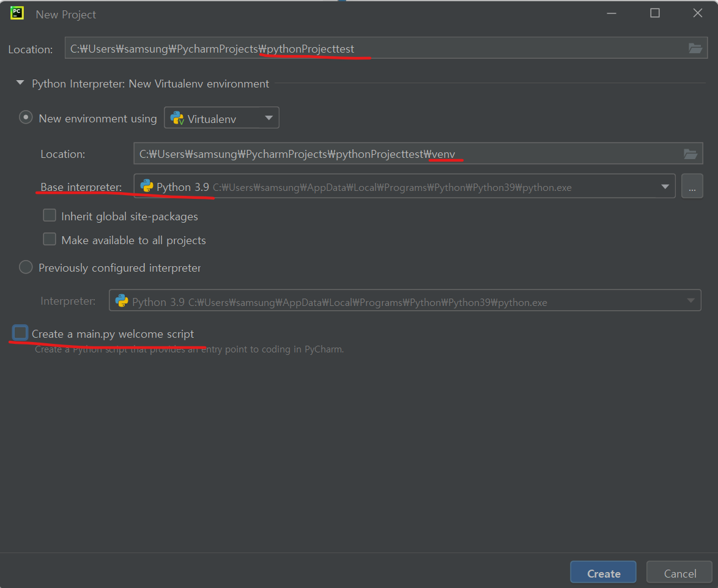Image resolution: width=718 pixels, height=588 pixels.
Task: Click the PyCharm logo icon in title bar
Action: (x=17, y=13)
